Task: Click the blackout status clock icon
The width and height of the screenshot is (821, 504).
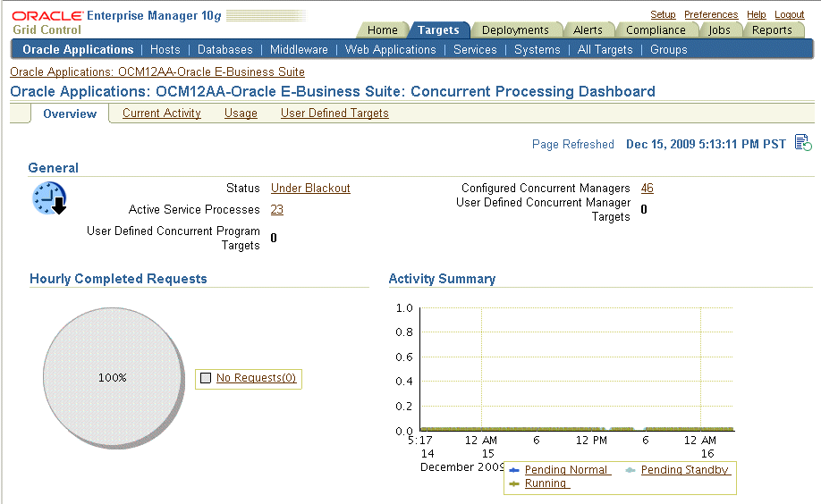Action: click(x=49, y=198)
